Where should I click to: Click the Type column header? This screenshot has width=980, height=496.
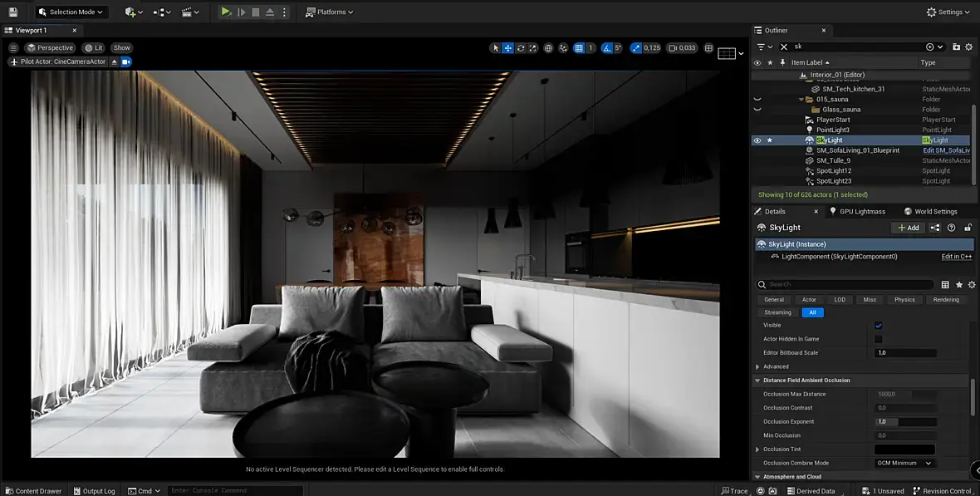(x=929, y=62)
